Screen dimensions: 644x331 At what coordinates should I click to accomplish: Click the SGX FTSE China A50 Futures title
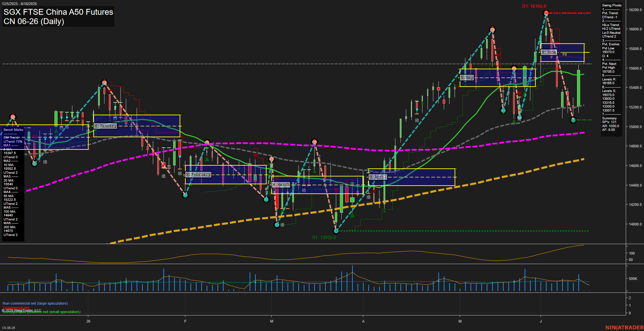(x=58, y=12)
